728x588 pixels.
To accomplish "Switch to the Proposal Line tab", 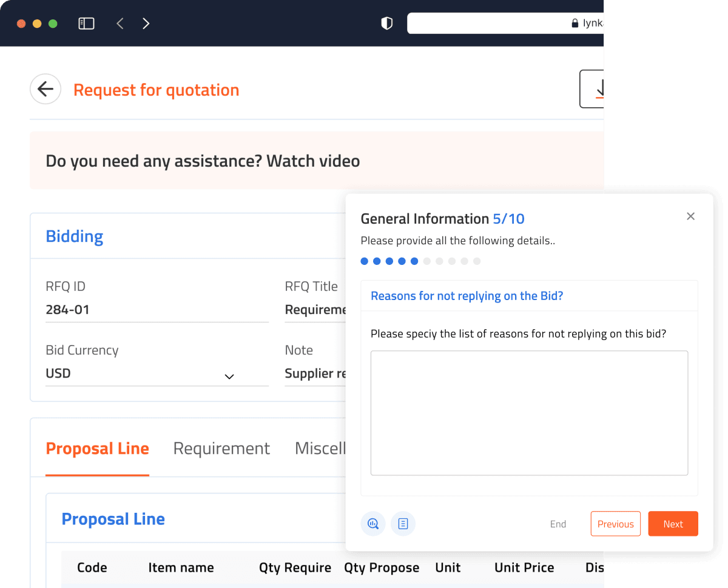I will tap(98, 449).
